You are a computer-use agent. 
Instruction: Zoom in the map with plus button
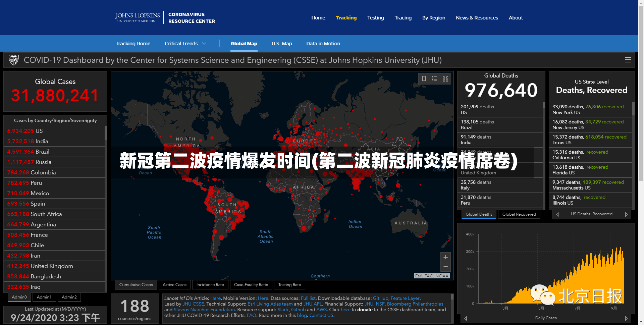click(445, 257)
